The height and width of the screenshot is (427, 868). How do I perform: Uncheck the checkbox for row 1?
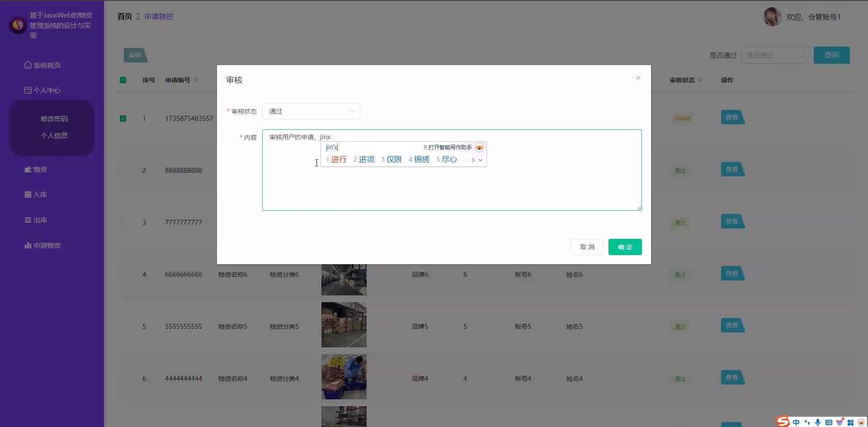(123, 119)
